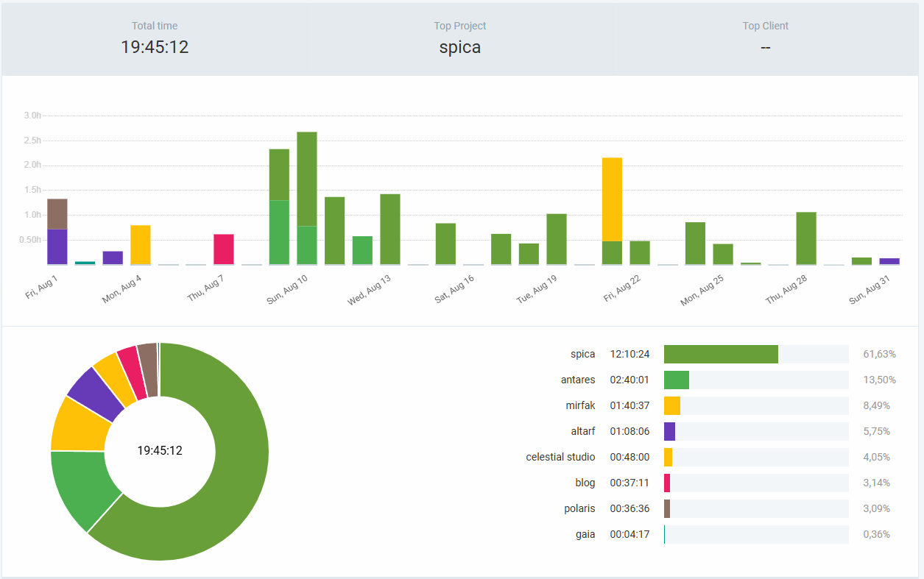Click the small purple bar on Aug 31
The image size is (924, 579).
pos(889,261)
